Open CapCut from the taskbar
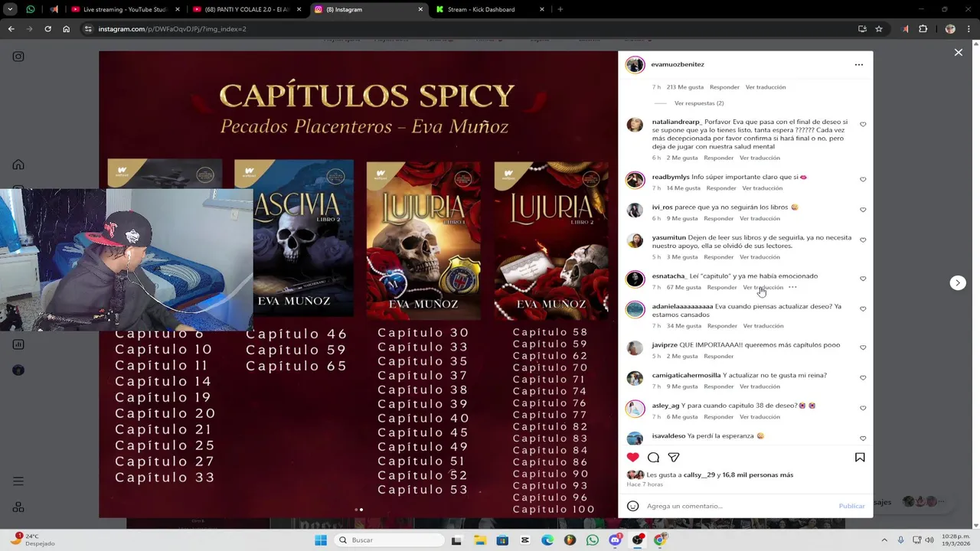The image size is (980, 551). (525, 540)
